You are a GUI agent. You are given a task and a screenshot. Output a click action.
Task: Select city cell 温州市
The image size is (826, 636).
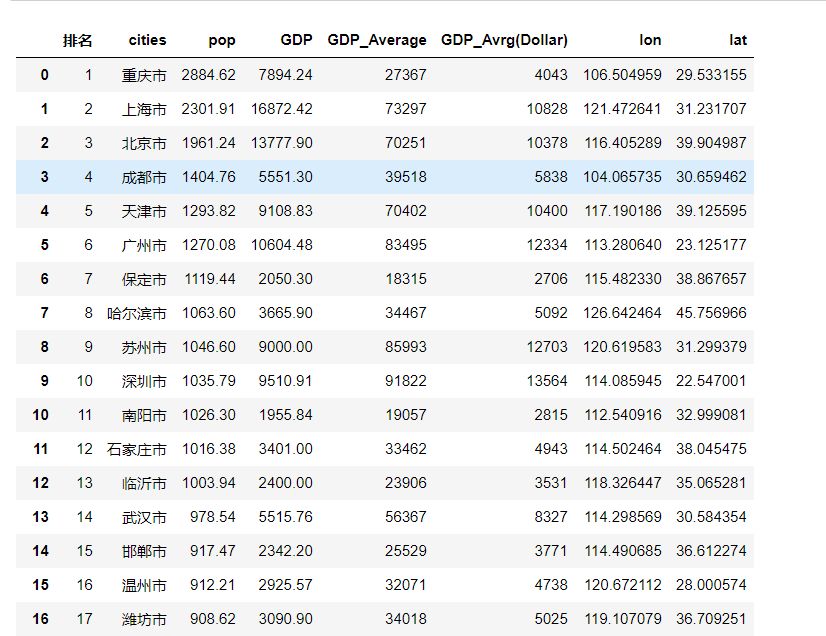click(x=144, y=585)
